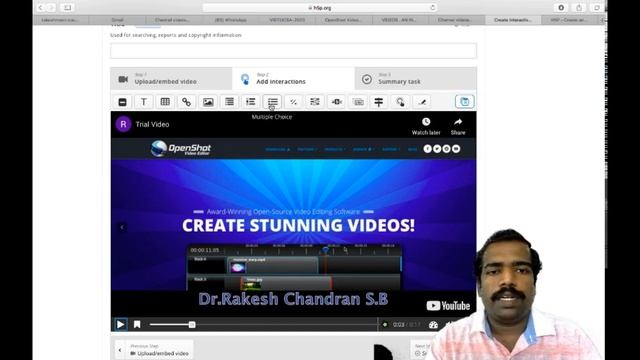The width and height of the screenshot is (640, 360).
Task: Open Step 3 Summary task tab
Action: (x=416, y=78)
